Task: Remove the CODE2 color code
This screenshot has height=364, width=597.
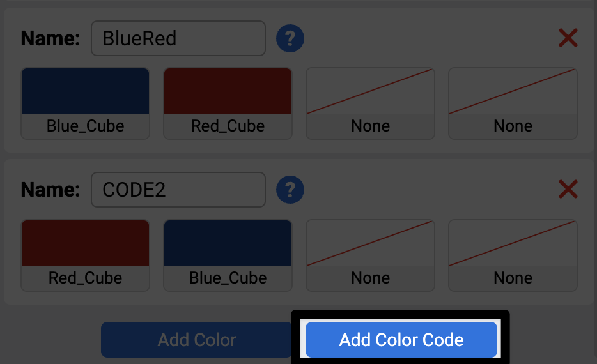Action: pos(568,190)
